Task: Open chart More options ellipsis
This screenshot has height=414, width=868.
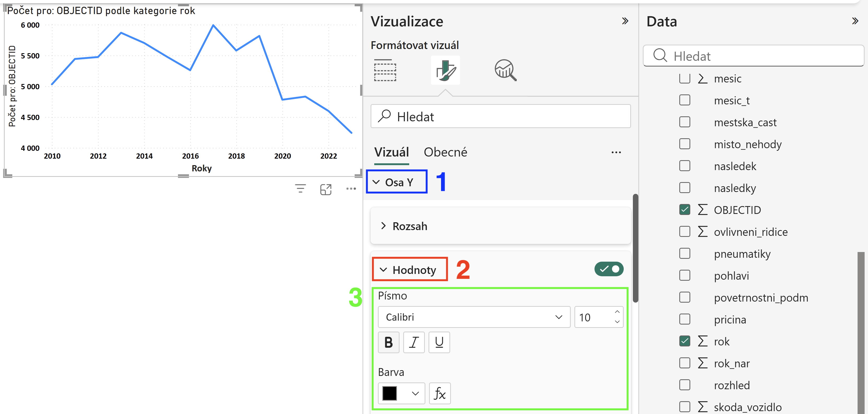Action: (351, 189)
